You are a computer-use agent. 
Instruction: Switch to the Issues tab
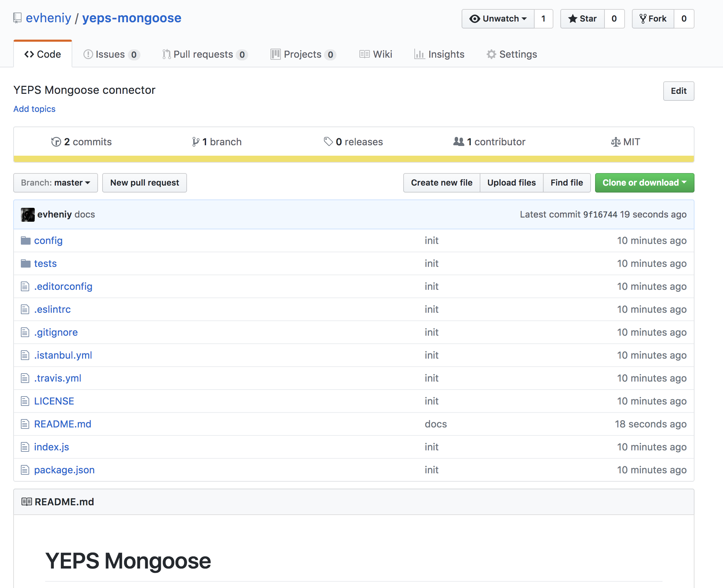pyautogui.click(x=110, y=55)
